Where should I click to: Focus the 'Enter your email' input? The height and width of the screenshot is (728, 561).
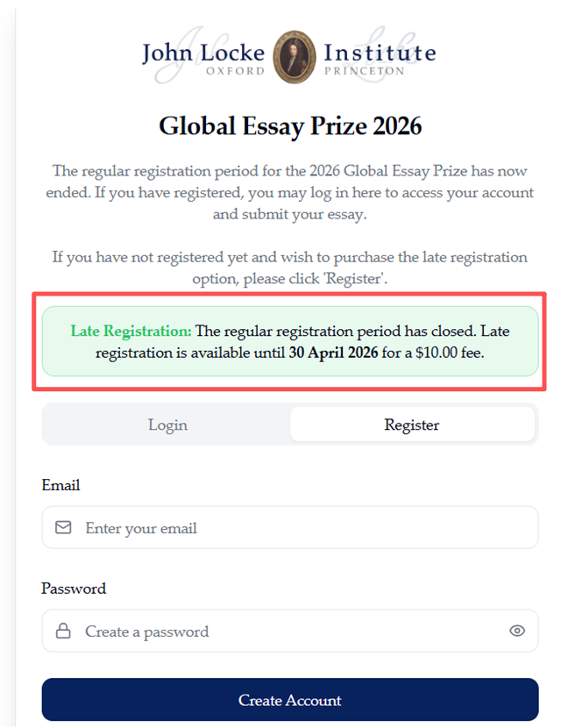tap(298, 528)
